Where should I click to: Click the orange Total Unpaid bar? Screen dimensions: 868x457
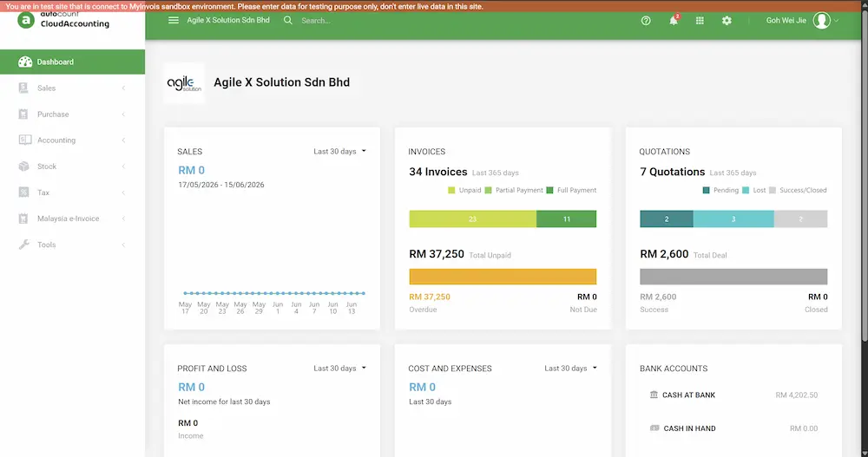(x=503, y=276)
